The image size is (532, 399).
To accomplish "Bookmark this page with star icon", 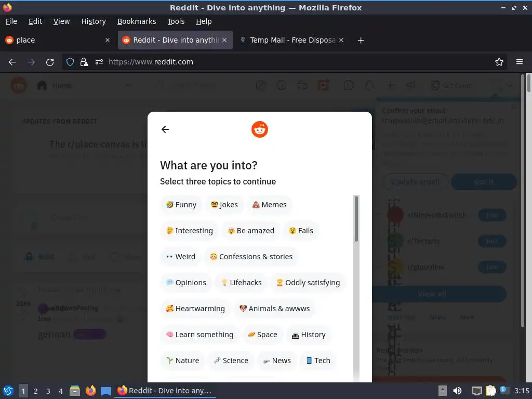I will (499, 62).
